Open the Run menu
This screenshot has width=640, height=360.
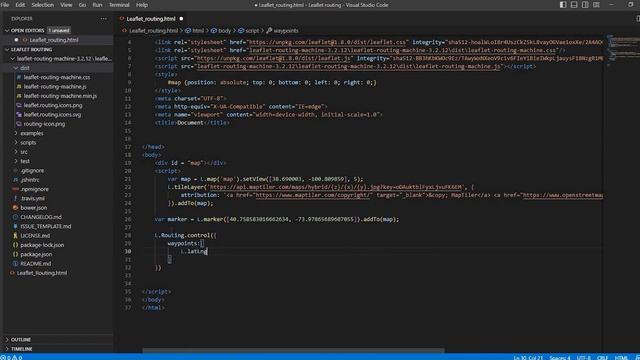pyautogui.click(x=97, y=5)
